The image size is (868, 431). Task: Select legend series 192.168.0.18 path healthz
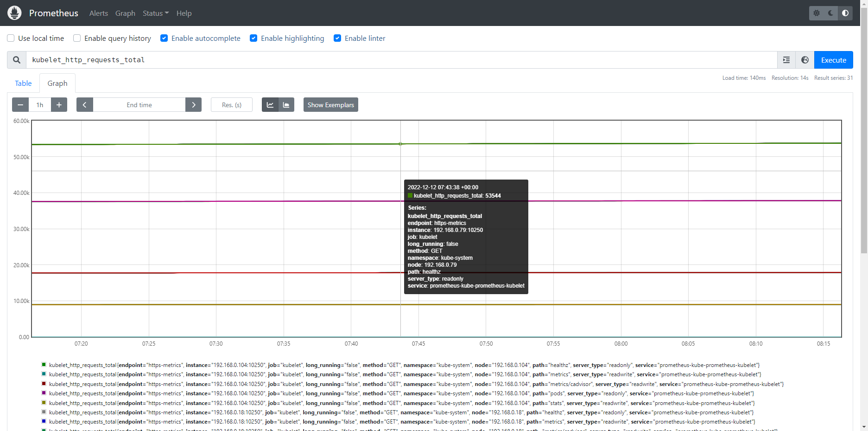click(401, 412)
